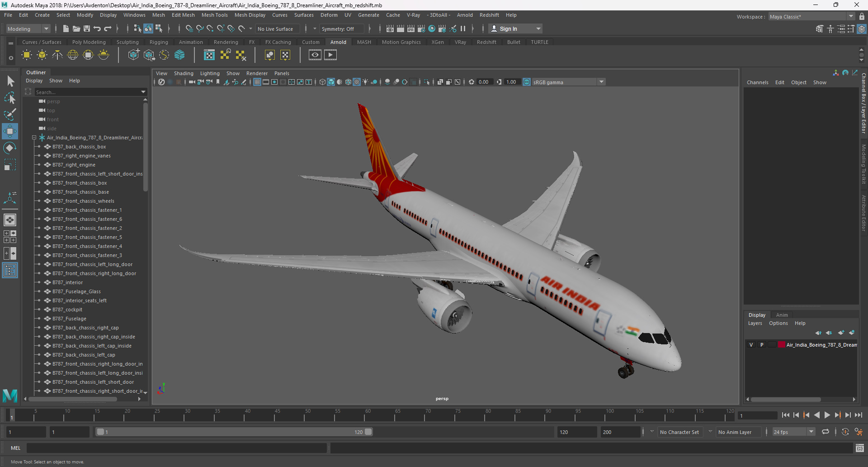The image size is (868, 467).
Task: Choose the Paint selection tool
Action: tap(10, 114)
